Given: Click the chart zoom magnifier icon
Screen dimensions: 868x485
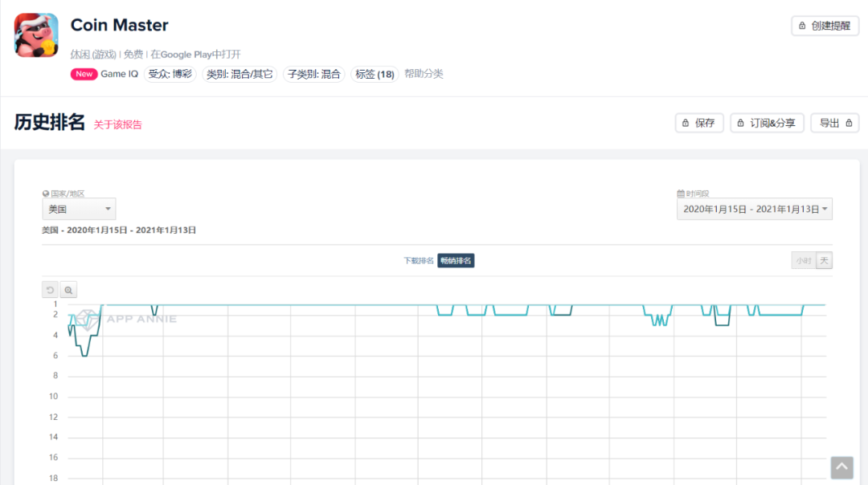Looking at the screenshot, I should tap(68, 290).
